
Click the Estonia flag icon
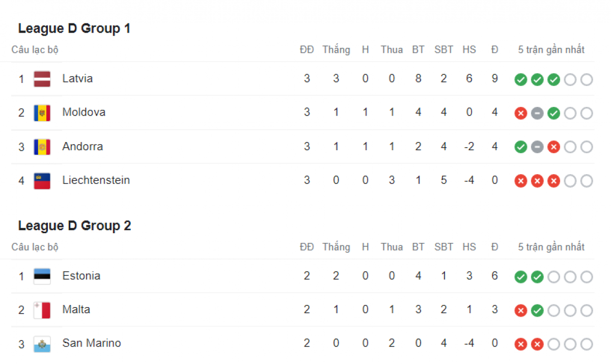click(42, 276)
